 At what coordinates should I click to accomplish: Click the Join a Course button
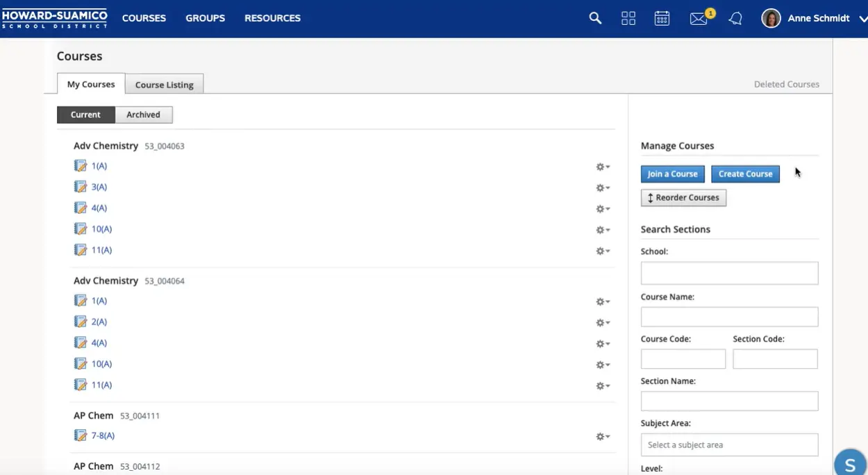click(x=672, y=174)
